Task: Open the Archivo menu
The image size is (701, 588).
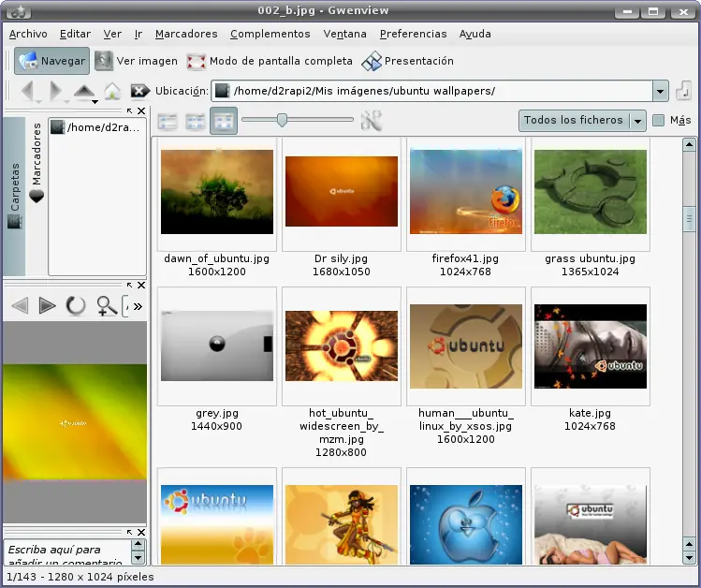Action: coord(28,34)
